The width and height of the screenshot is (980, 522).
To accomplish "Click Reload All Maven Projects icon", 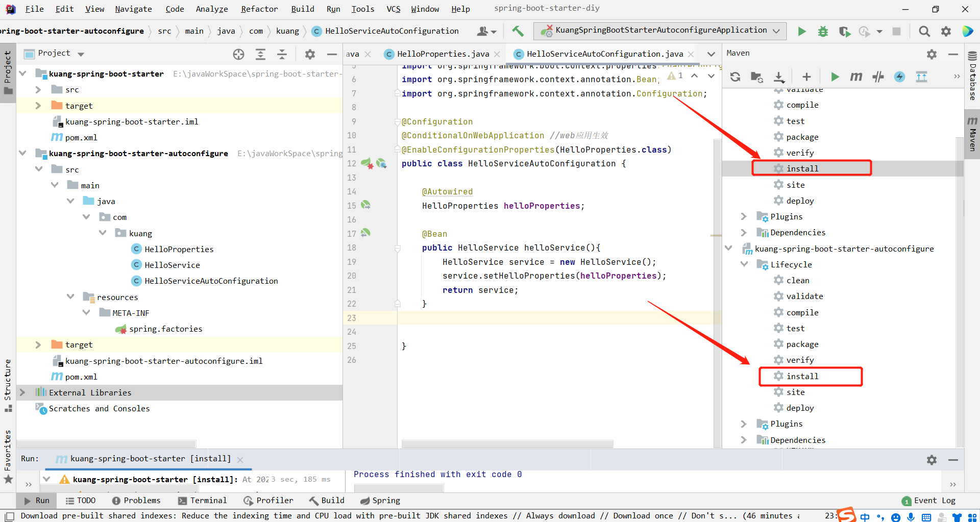I will click(x=735, y=77).
